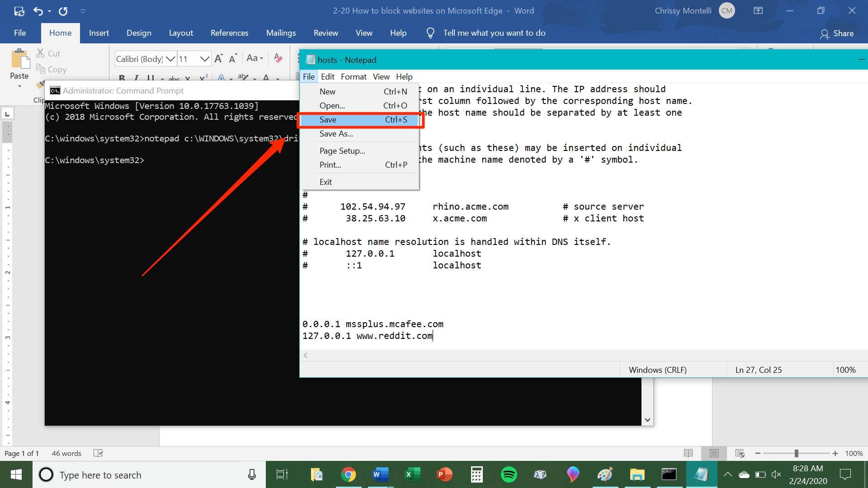Open Ribbon Display Options in Word title bar
868x488 pixels.
(x=758, y=10)
